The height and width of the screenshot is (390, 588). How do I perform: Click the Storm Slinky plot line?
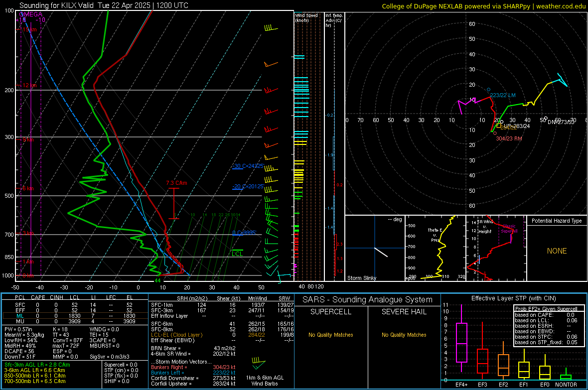pyautogui.click(x=381, y=252)
